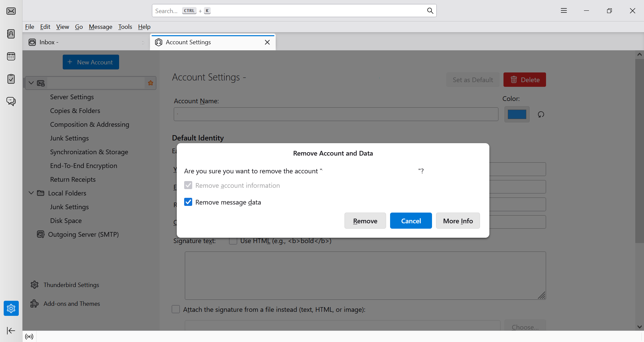Click More Info in the dialog
Viewport: 644px width, 342px height.
(x=458, y=221)
